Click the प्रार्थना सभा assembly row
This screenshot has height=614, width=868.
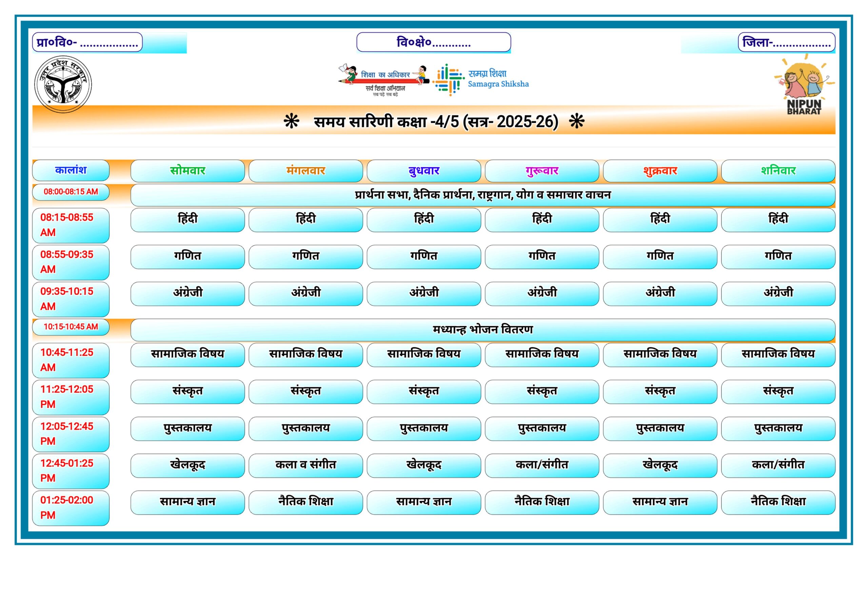[x=483, y=195]
